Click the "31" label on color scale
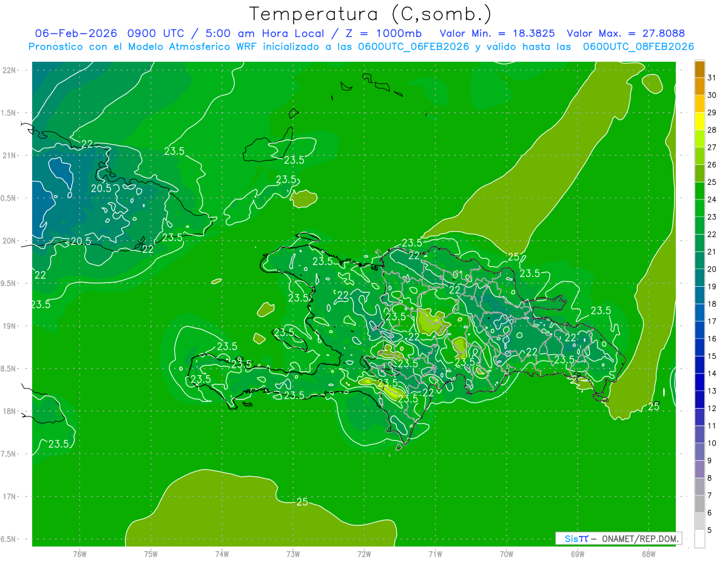This screenshot has height=562, width=728. 712,78
